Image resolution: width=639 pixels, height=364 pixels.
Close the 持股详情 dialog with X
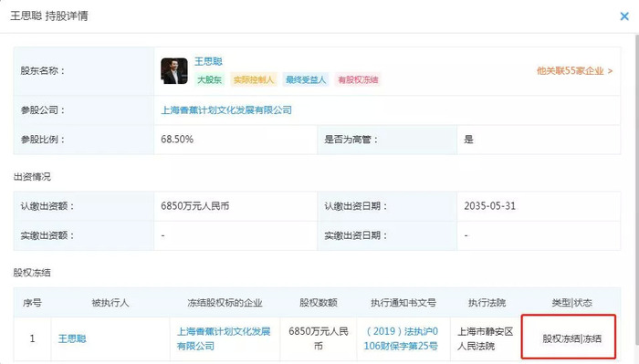pyautogui.click(x=624, y=16)
